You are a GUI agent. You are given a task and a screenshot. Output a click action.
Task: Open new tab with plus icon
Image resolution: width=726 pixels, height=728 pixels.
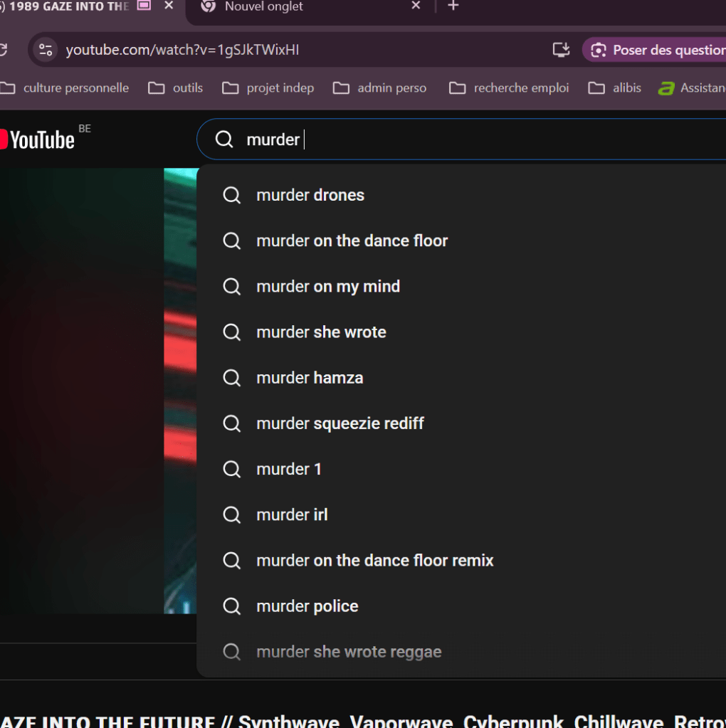click(x=453, y=6)
